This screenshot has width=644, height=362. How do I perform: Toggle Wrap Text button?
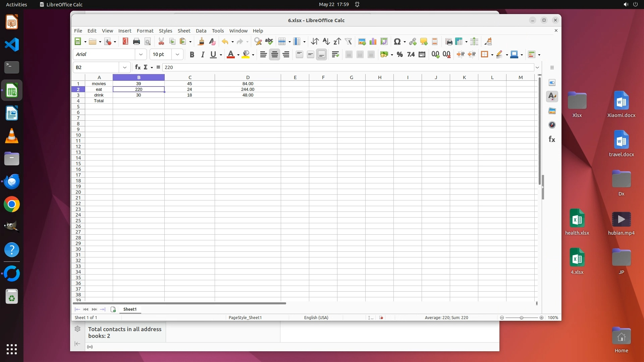(x=335, y=55)
